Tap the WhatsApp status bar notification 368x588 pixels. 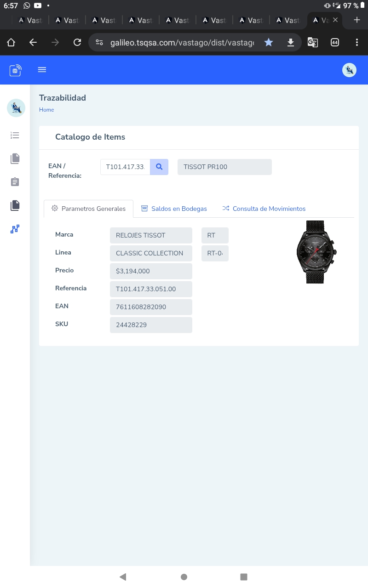tap(27, 6)
